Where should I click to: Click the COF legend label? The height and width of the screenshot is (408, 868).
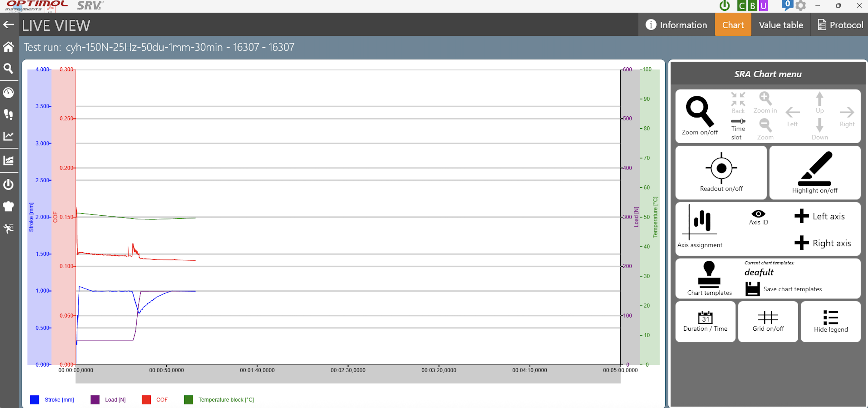[x=162, y=400]
